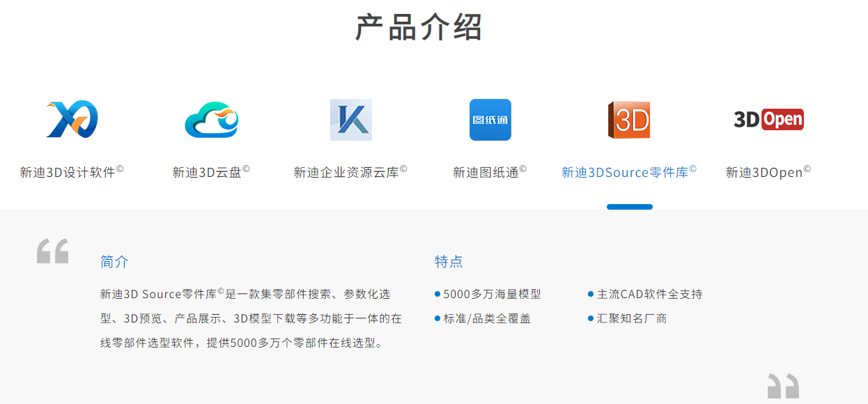Click the 汇聚知名厂商 feature text
This screenshot has width=868, height=404.
click(632, 318)
